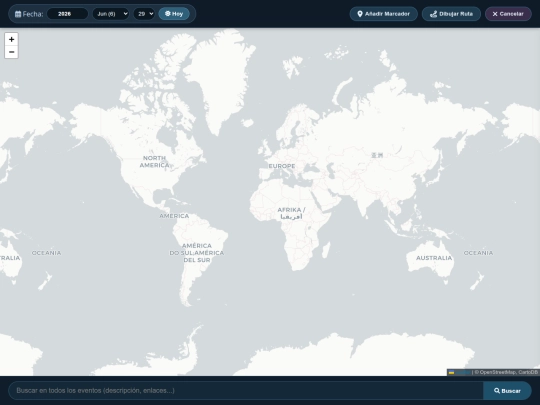Click the AUSTRALIA label near Oceania

(x=434, y=258)
